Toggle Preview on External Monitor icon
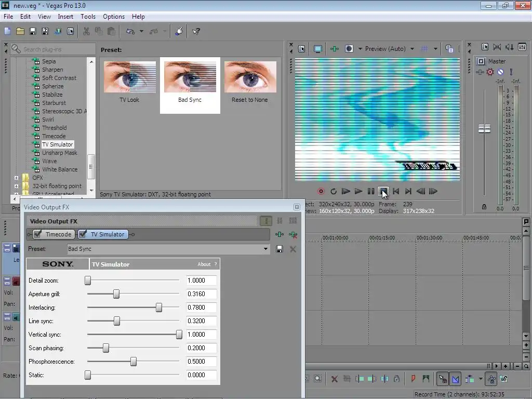This screenshot has width=532, height=399. point(317,49)
